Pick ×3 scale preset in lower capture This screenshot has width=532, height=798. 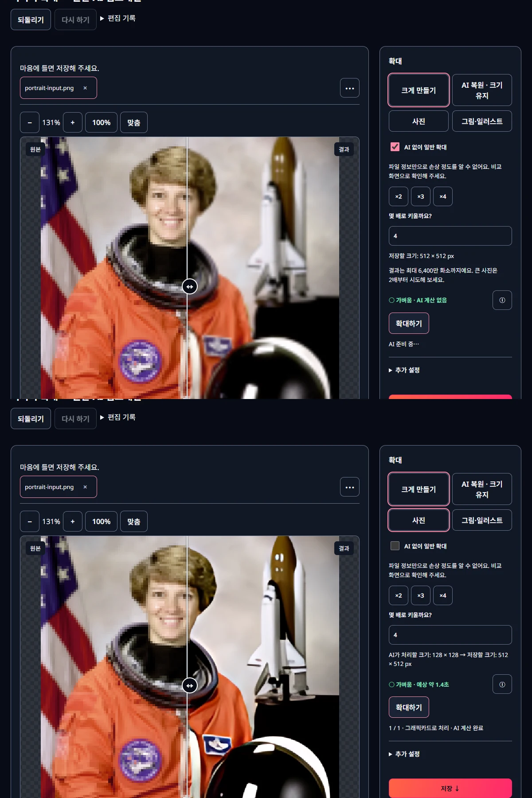click(x=421, y=595)
